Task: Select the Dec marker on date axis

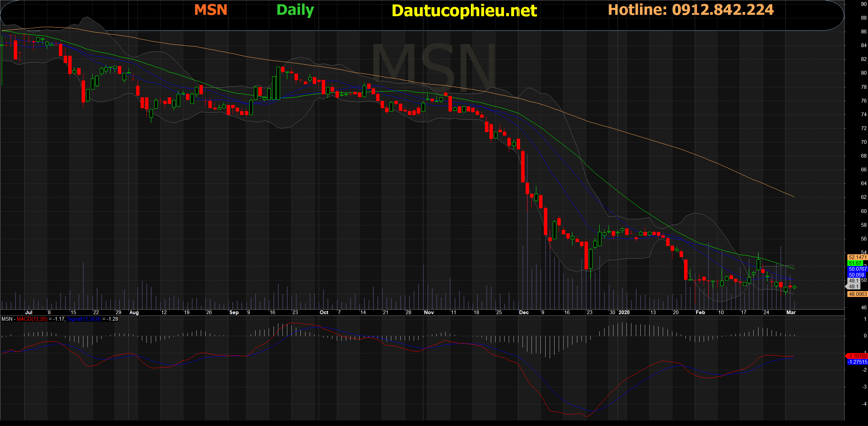Action: [x=524, y=312]
